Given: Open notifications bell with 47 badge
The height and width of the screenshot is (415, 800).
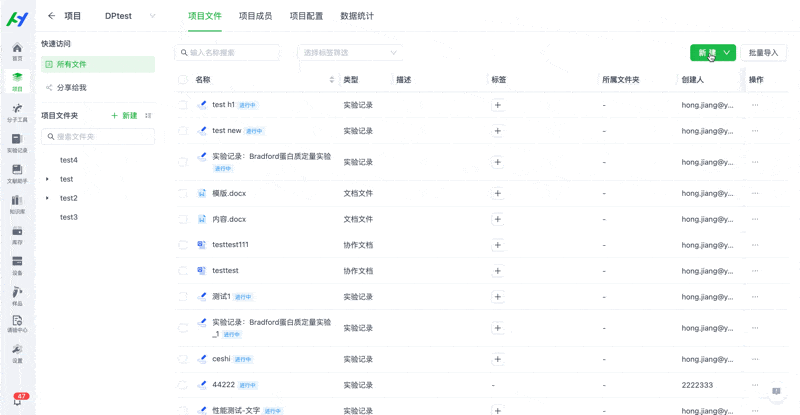Looking at the screenshot, I should [18, 400].
